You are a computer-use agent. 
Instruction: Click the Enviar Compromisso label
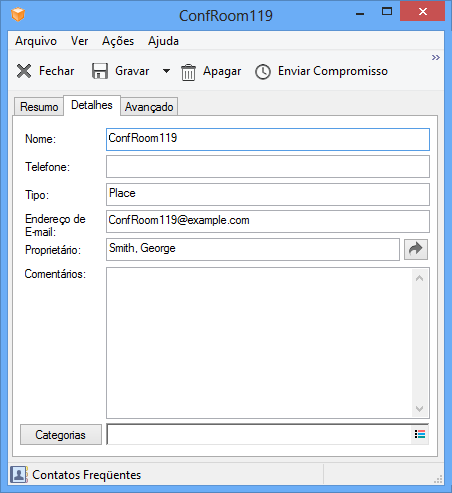coord(333,71)
